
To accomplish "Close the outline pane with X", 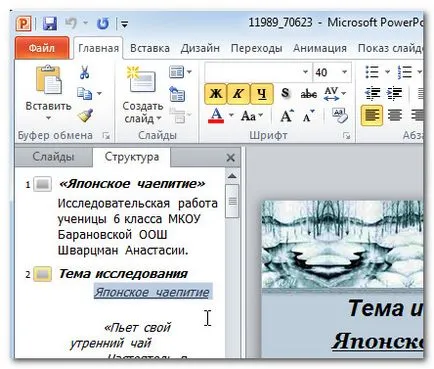I will click(x=230, y=158).
